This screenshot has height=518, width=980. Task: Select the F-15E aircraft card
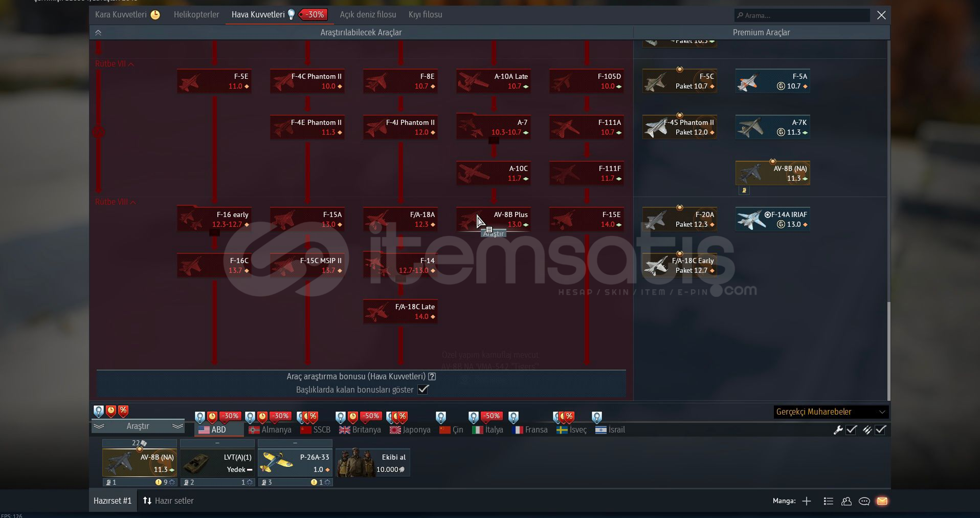point(587,220)
